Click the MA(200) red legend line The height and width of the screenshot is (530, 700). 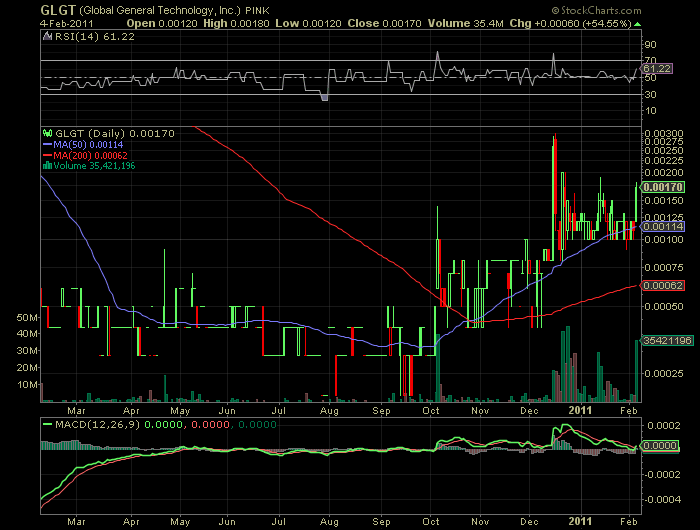[x=47, y=155]
